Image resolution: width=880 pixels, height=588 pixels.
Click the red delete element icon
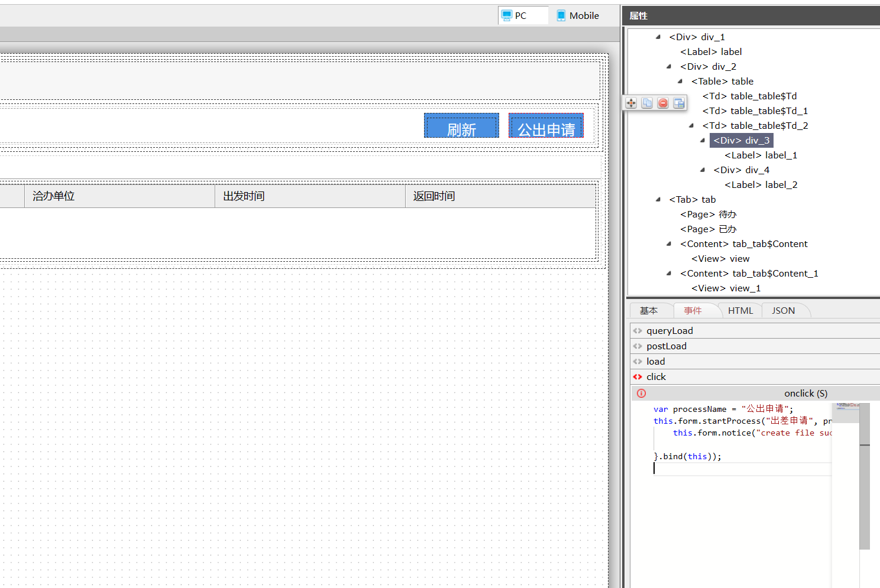coord(663,103)
